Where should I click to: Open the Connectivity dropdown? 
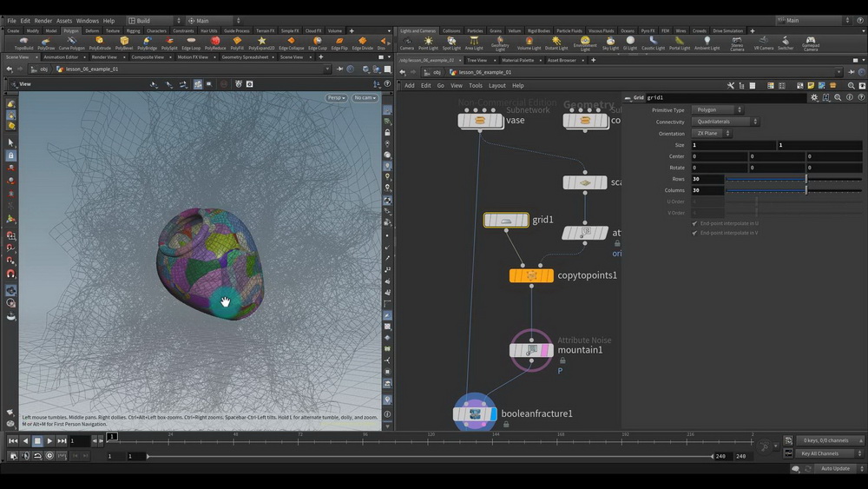725,122
